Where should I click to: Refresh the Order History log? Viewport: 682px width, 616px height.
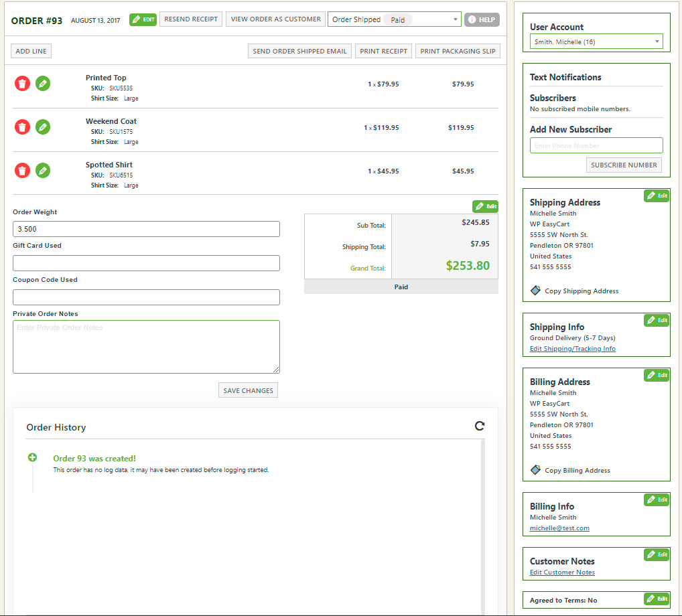pyautogui.click(x=479, y=426)
